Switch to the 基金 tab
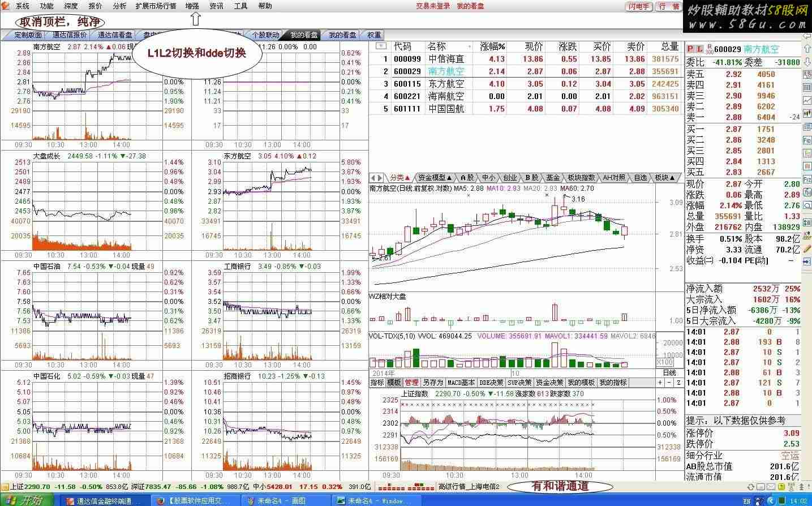This screenshot has height=506, width=812. tap(553, 178)
